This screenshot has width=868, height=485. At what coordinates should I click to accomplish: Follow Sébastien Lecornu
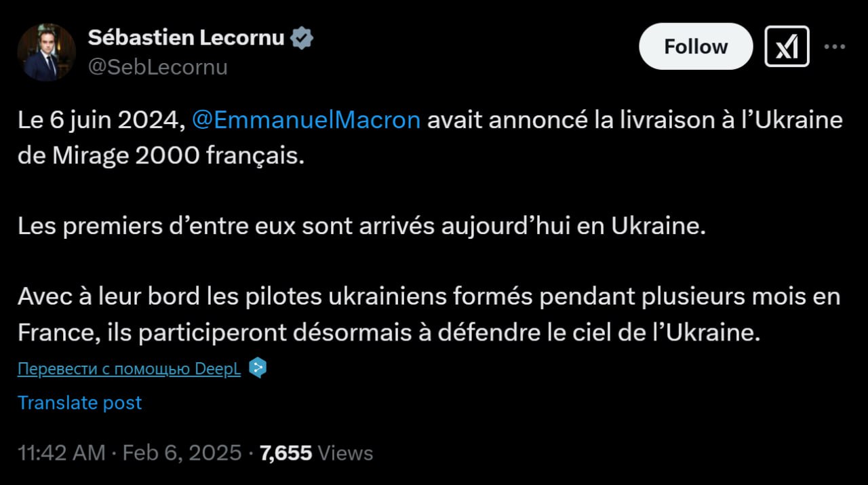696,46
